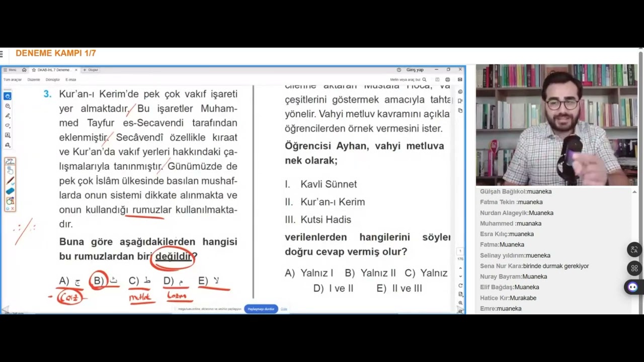Select the stamp signature tool in left toolbar
Viewport: 644px width, 362px height.
coord(7,145)
